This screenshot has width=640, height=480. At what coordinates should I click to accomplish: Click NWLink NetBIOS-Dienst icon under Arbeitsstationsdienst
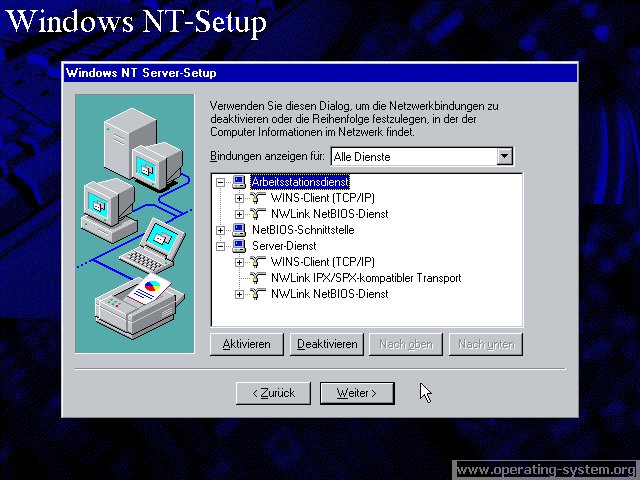click(x=258, y=214)
